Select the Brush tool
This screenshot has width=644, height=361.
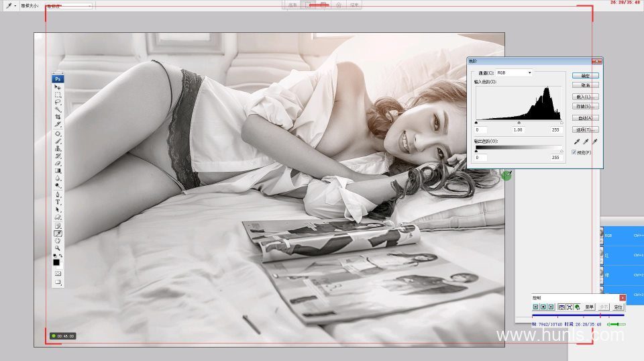coord(58,142)
